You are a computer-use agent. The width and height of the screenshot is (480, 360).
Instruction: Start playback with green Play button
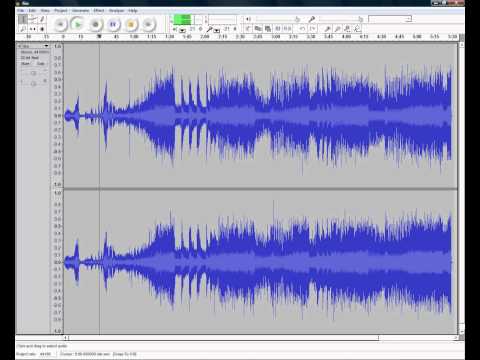pyautogui.click(x=78, y=24)
